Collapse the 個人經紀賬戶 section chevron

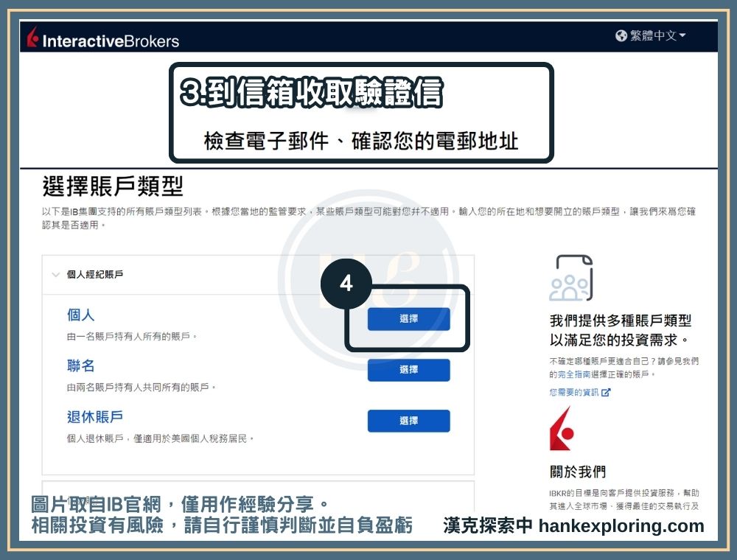pos(55,275)
